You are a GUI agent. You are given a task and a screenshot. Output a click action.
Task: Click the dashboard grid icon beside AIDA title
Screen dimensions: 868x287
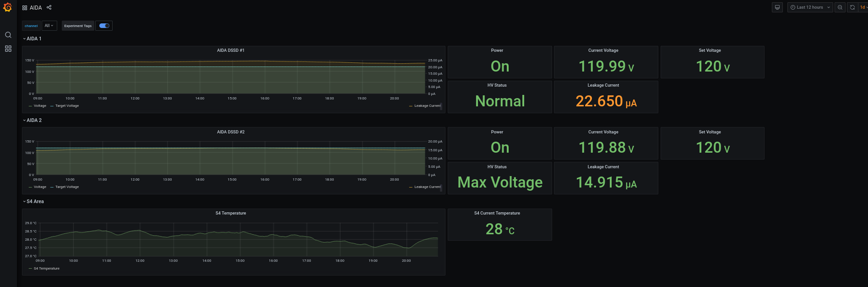(25, 8)
